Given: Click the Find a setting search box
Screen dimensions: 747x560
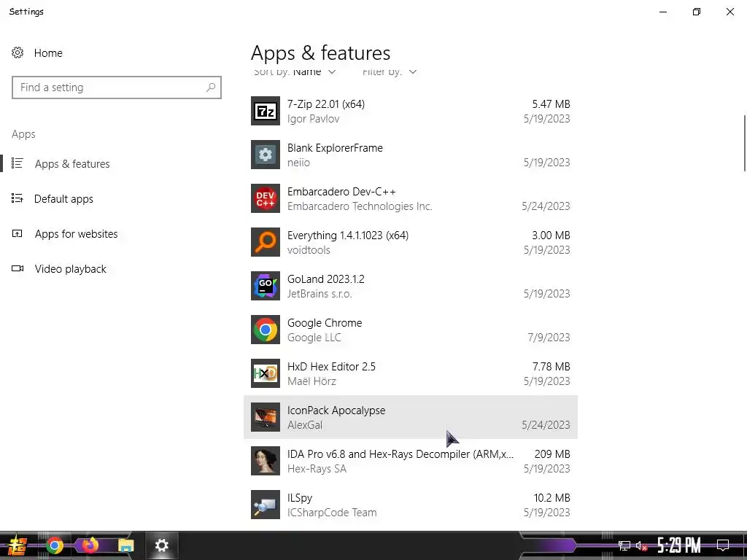Looking at the screenshot, I should [x=117, y=87].
